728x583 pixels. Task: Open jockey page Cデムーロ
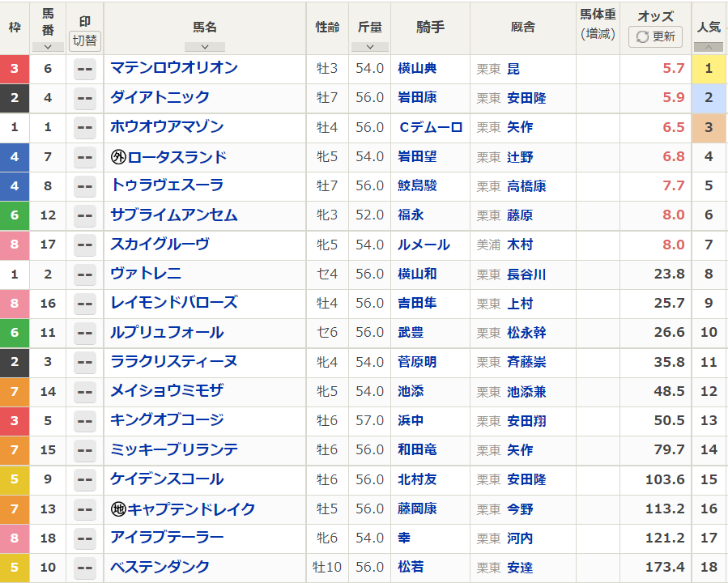[431, 127]
